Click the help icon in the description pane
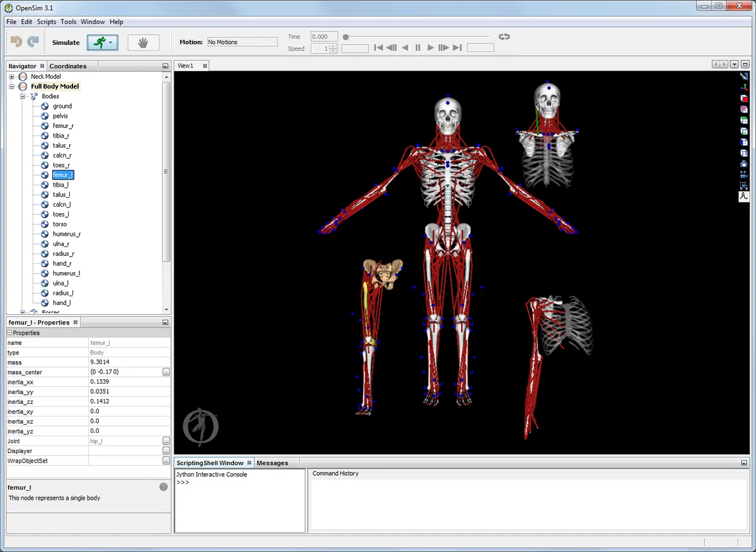756x552 pixels. click(x=164, y=487)
